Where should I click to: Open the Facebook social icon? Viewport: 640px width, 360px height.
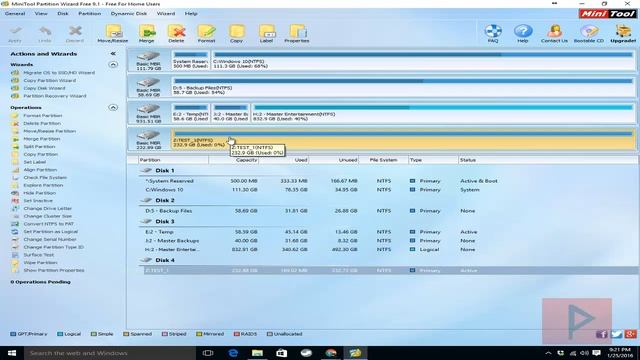click(x=602, y=334)
